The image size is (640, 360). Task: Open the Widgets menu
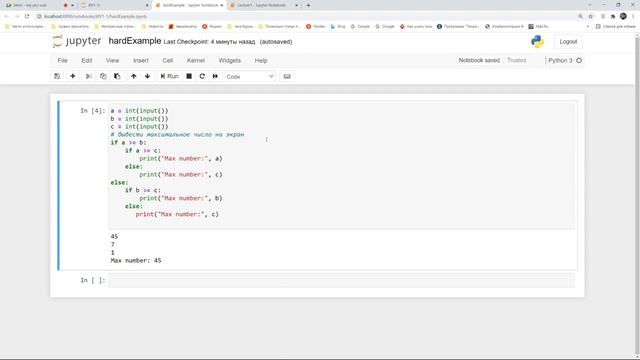tap(229, 60)
